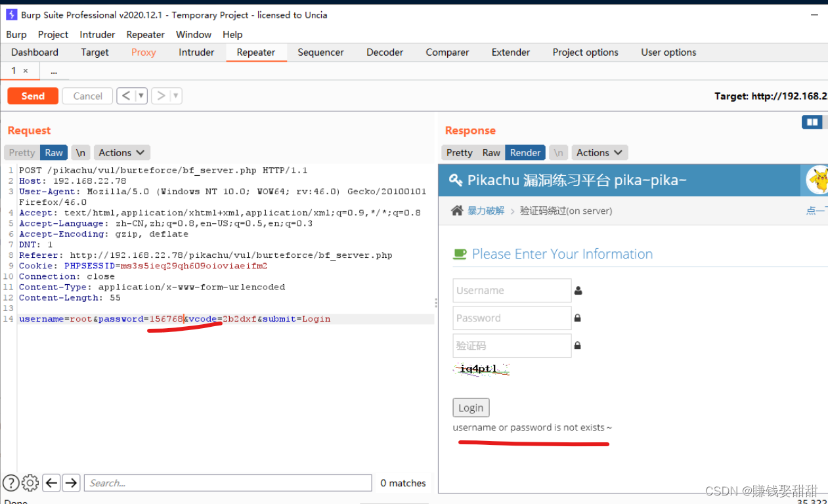Go back to previous request in history
Image resolution: width=828 pixels, height=504 pixels.
pos(126,96)
